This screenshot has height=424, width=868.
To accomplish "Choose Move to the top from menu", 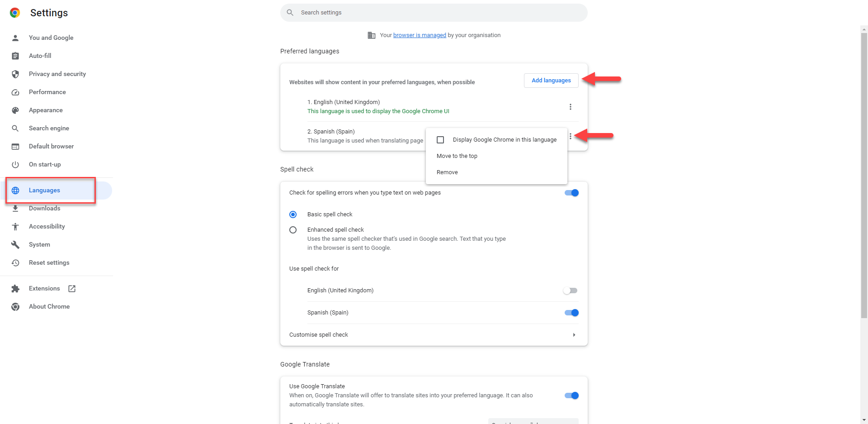I will click(457, 156).
